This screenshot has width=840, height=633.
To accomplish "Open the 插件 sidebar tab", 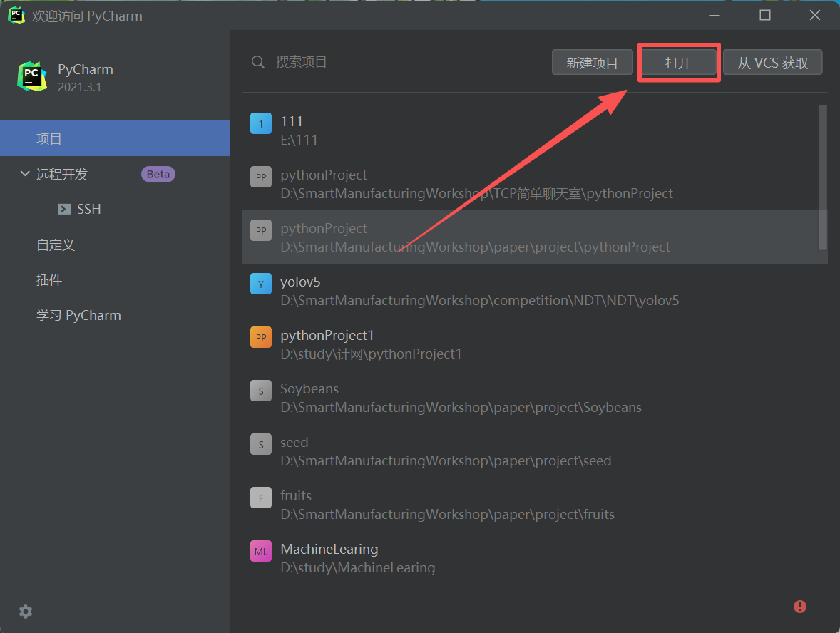I will click(49, 279).
